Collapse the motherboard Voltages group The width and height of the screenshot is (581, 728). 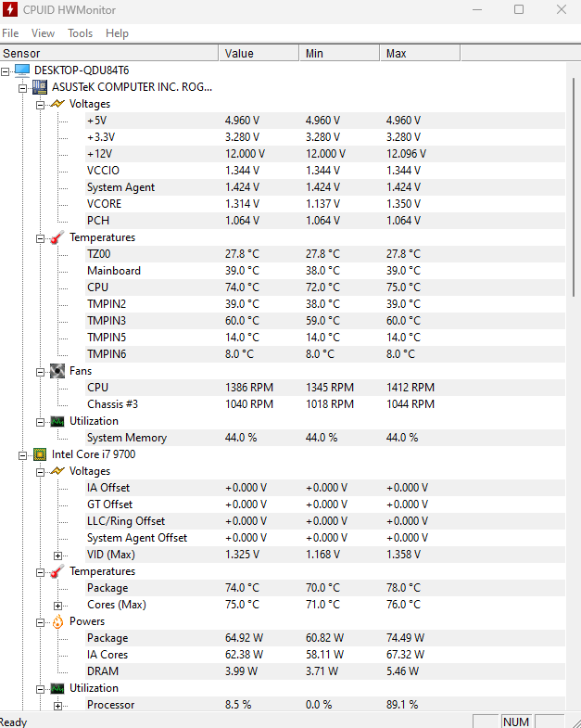click(41, 105)
